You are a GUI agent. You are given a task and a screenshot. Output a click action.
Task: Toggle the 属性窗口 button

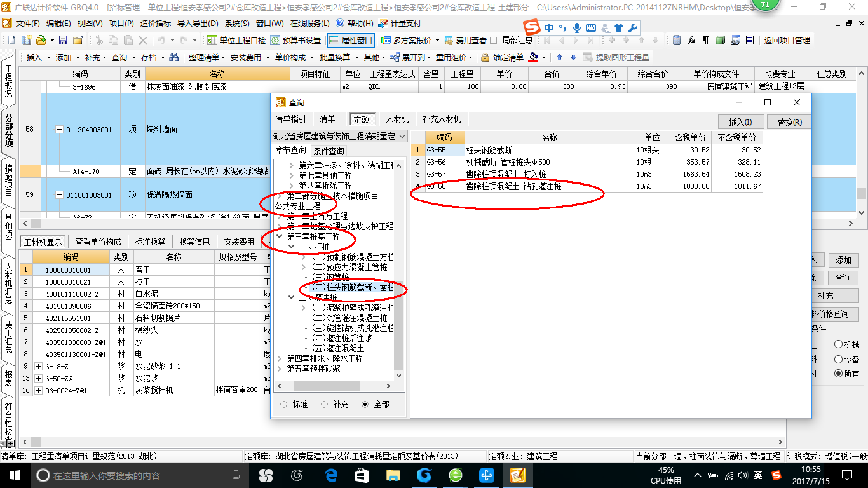[x=351, y=40]
